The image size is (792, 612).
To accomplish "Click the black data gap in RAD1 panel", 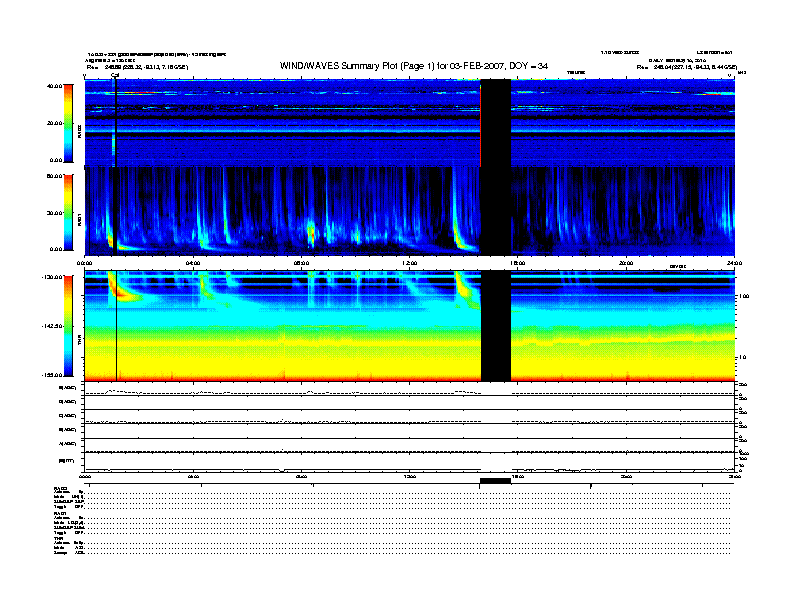I will (x=496, y=211).
